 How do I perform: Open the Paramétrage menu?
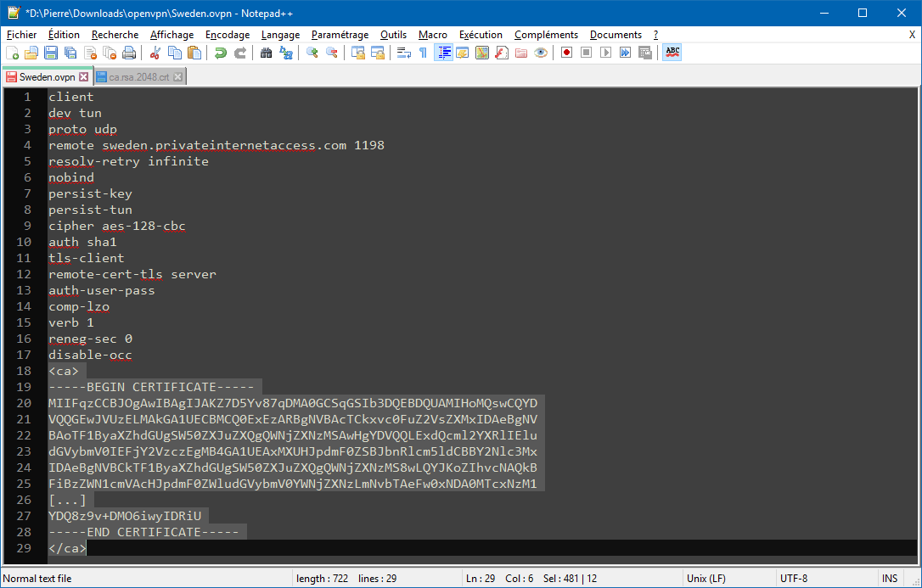click(x=340, y=35)
